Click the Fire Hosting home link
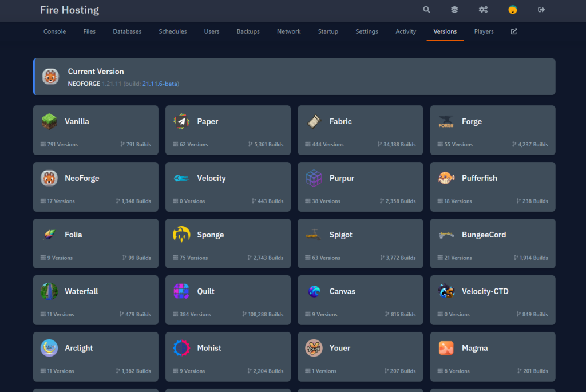This screenshot has height=392, width=586. 69,10
